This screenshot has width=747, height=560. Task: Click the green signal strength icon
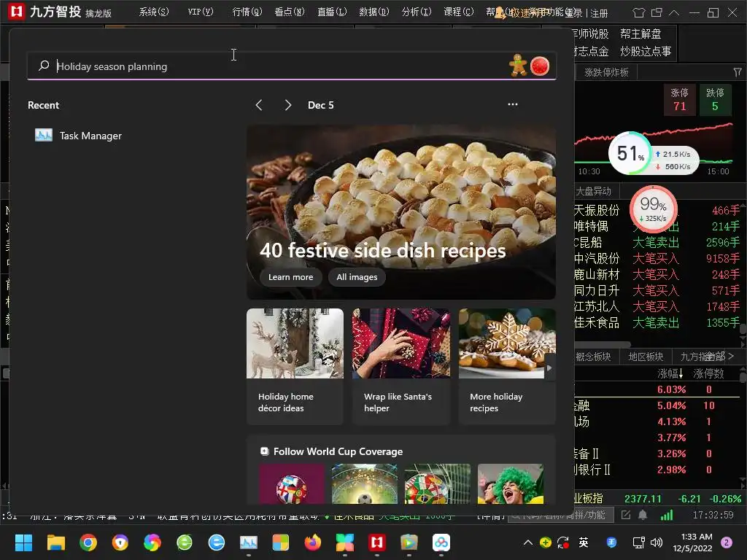(x=667, y=515)
